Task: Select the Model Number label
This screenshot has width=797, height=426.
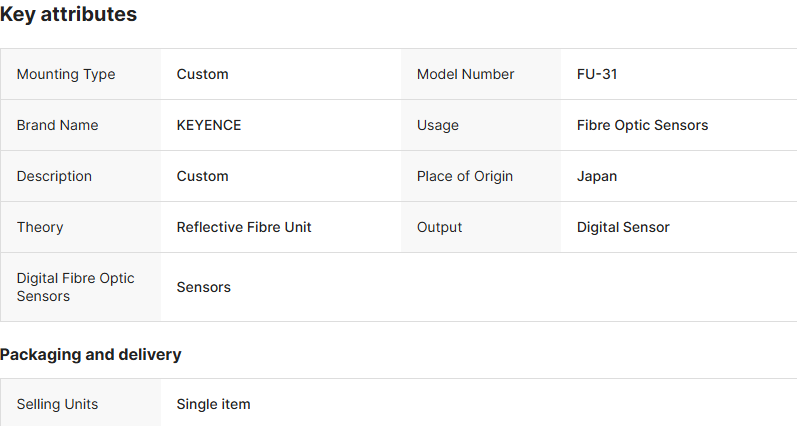Action: point(466,74)
